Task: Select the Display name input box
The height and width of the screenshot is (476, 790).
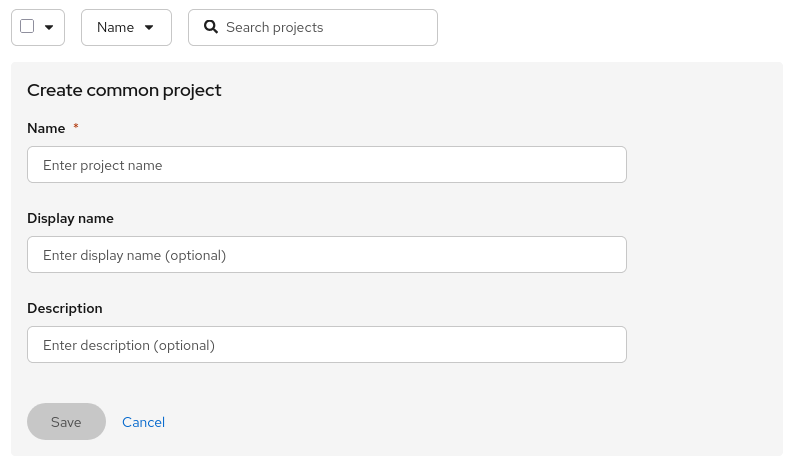Action: [326, 255]
